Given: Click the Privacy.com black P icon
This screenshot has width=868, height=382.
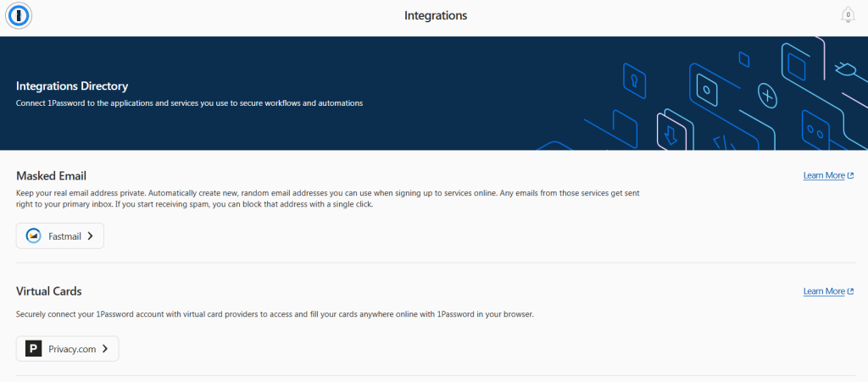Looking at the screenshot, I should pos(34,348).
